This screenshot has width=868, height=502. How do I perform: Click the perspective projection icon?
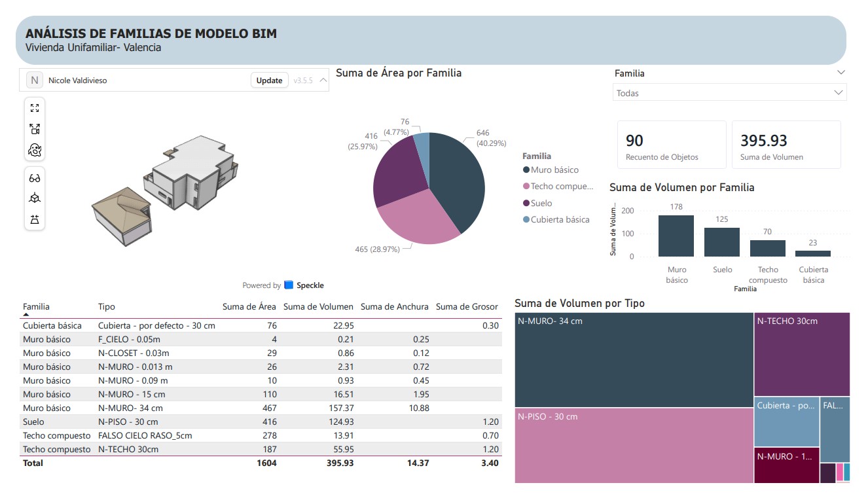click(x=35, y=219)
